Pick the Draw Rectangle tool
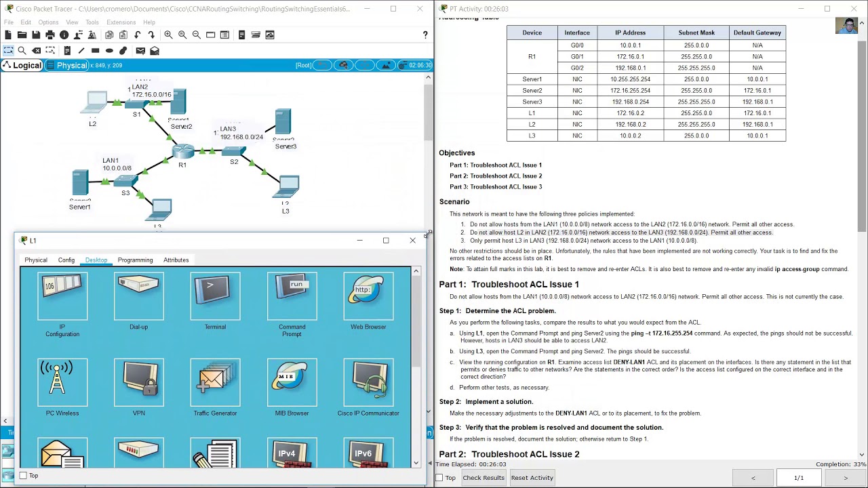The image size is (868, 488). tap(95, 50)
